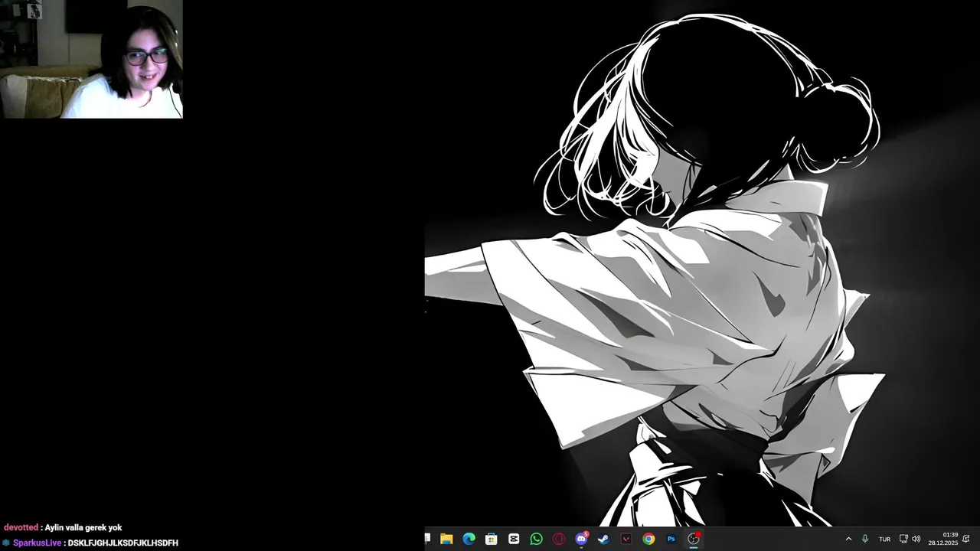Open Steam from the taskbar
980x551 pixels.
point(603,539)
